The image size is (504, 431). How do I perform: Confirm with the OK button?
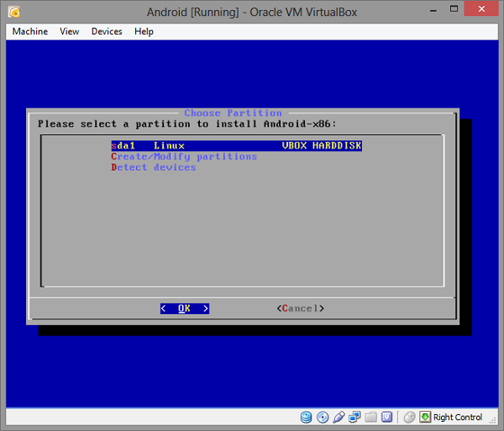point(185,308)
